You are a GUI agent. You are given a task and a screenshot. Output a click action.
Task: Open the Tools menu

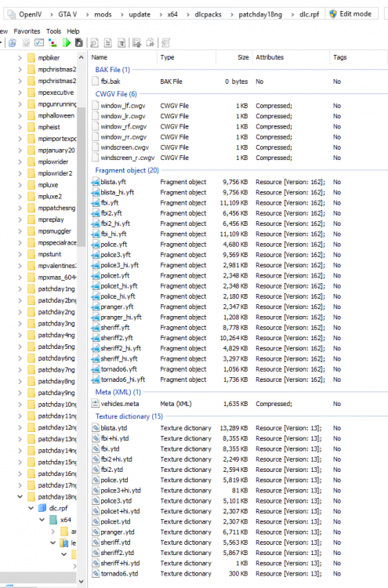53,31
